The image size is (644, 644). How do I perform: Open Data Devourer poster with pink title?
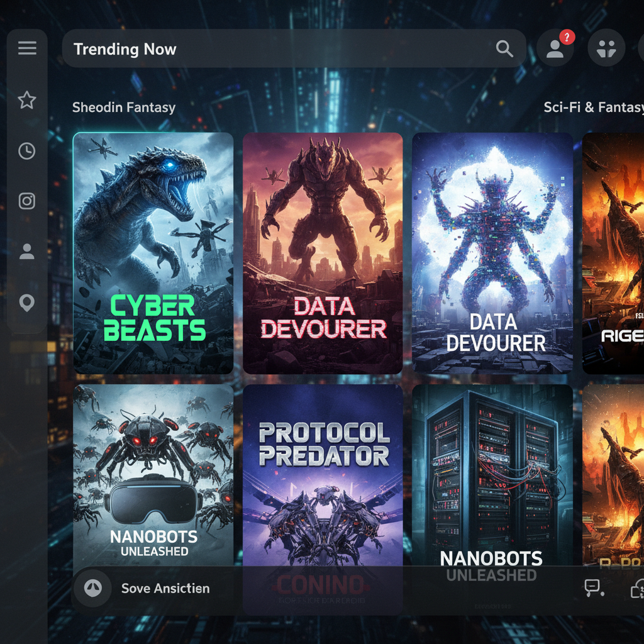(x=323, y=253)
